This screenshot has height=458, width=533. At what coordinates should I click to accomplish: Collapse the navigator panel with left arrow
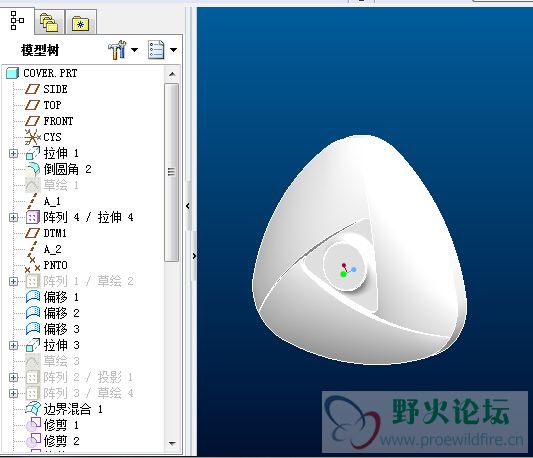point(188,206)
